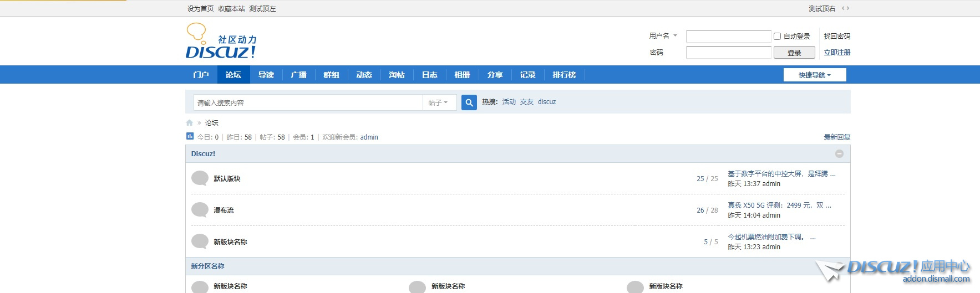The image size is (980, 293).
Task: Open the 用户名 login type dropdown
Action: click(663, 35)
